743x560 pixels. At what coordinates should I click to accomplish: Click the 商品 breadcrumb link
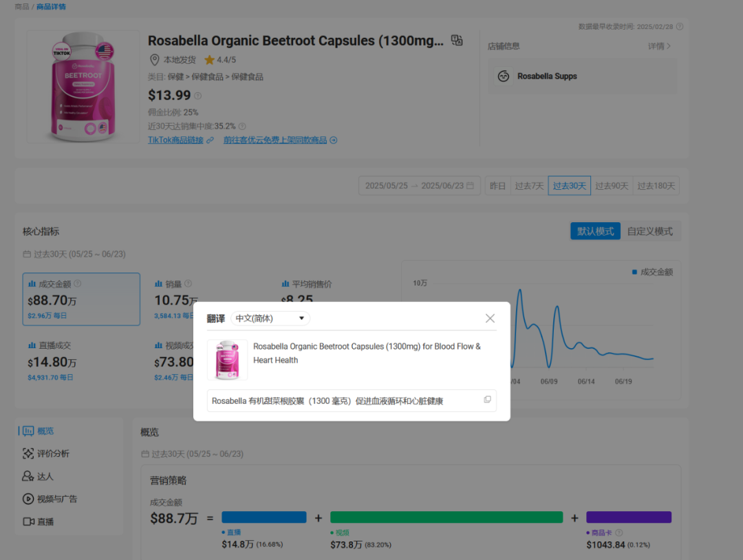click(x=22, y=7)
